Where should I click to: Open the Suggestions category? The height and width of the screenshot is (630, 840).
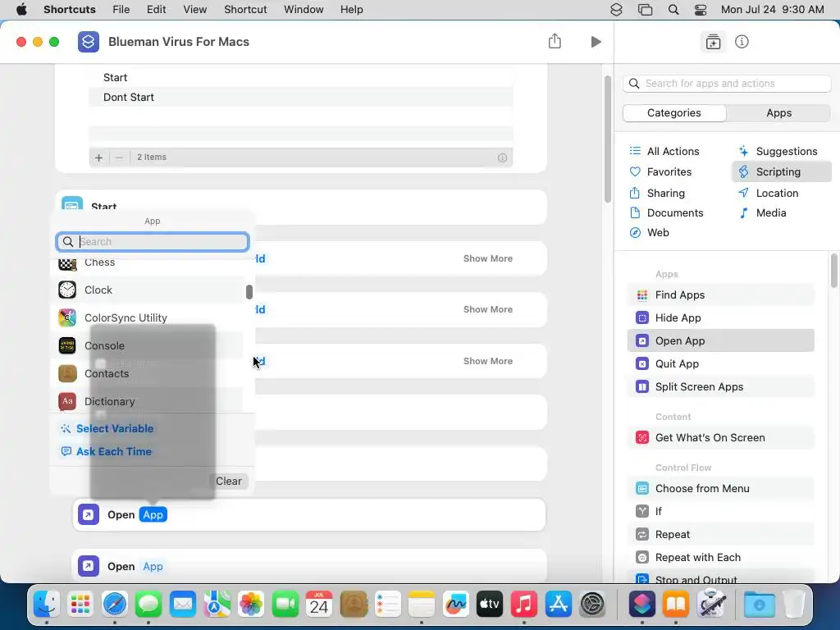pyautogui.click(x=778, y=151)
